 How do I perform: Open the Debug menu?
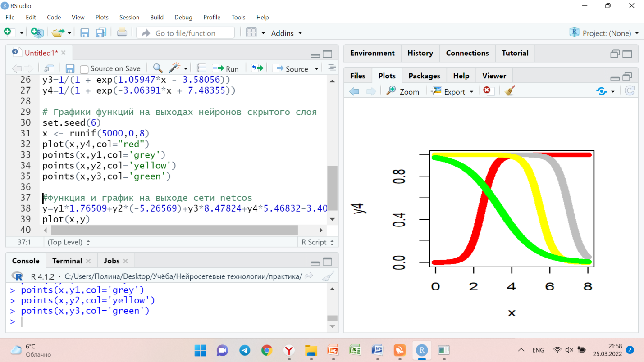pos(183,17)
